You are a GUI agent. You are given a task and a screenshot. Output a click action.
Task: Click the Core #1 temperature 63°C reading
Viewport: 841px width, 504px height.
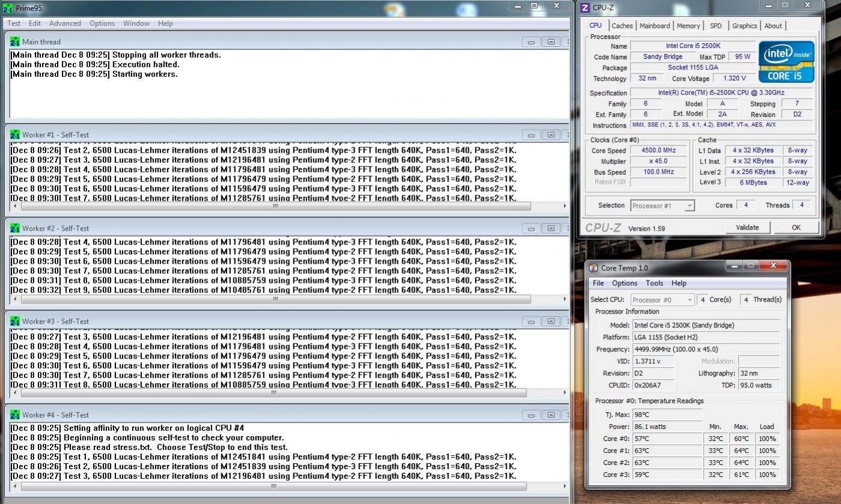tap(667, 451)
